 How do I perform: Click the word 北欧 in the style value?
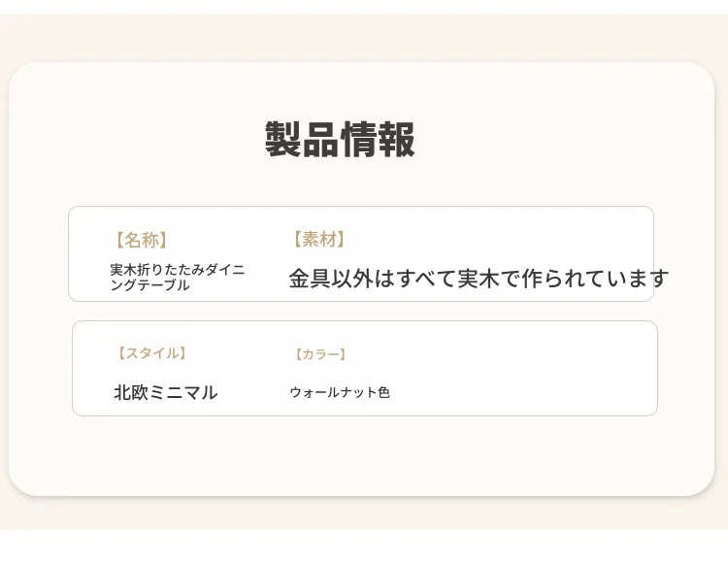point(135,393)
